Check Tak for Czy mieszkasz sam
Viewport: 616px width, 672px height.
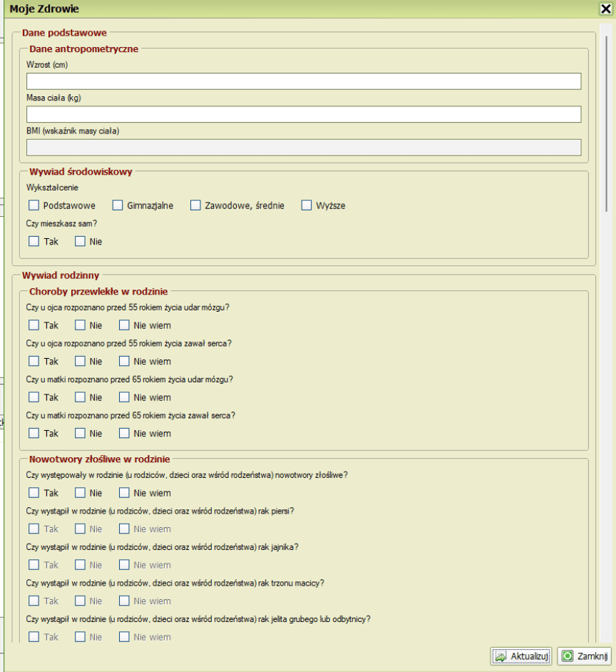point(34,242)
